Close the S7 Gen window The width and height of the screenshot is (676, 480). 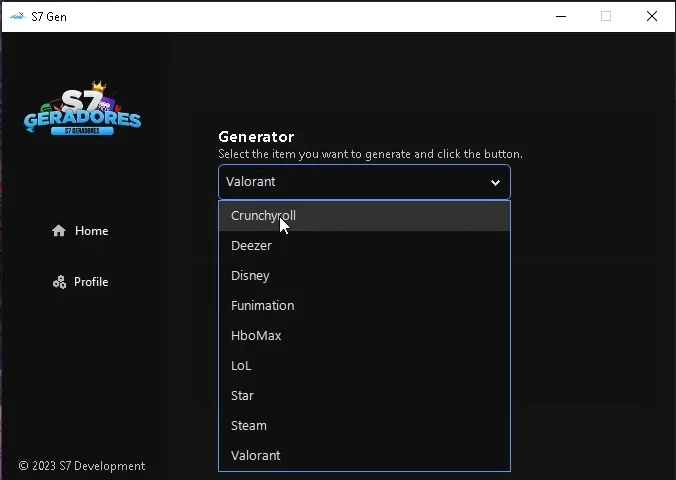tap(652, 16)
